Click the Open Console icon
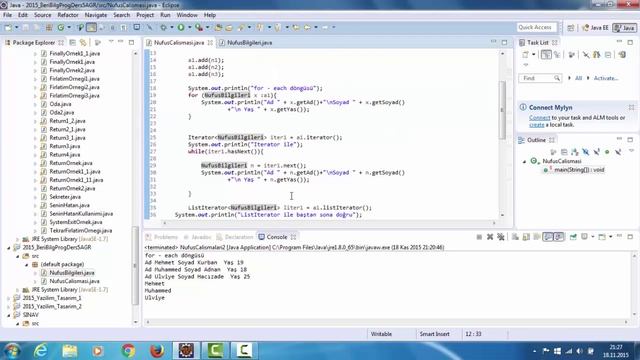The height and width of the screenshot is (360, 640). click(x=602, y=237)
